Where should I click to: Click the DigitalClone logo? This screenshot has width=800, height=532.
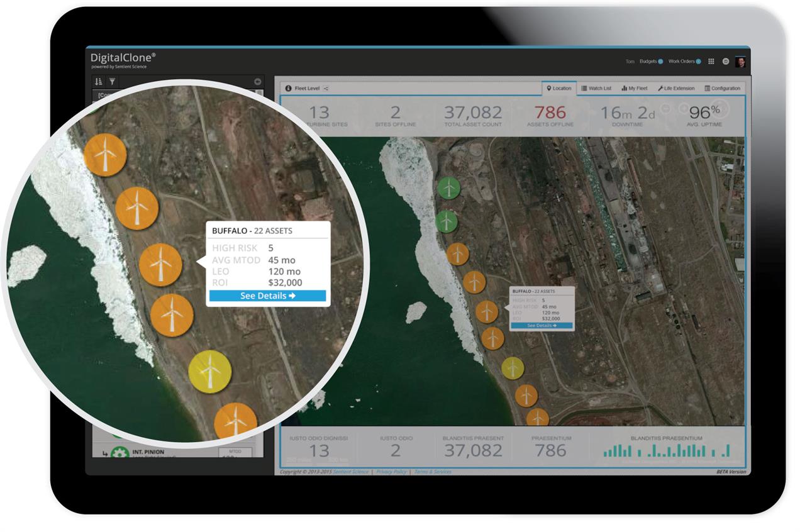coord(123,60)
